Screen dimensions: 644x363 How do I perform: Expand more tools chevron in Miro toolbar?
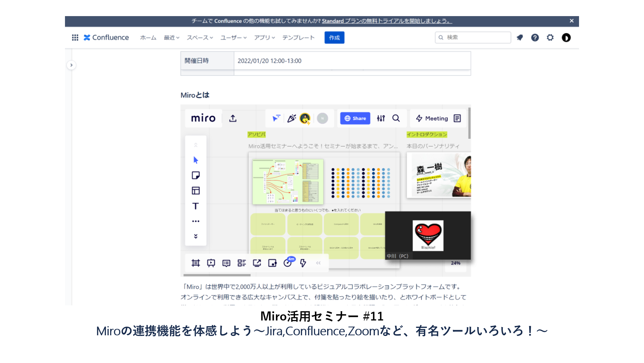[196, 236]
